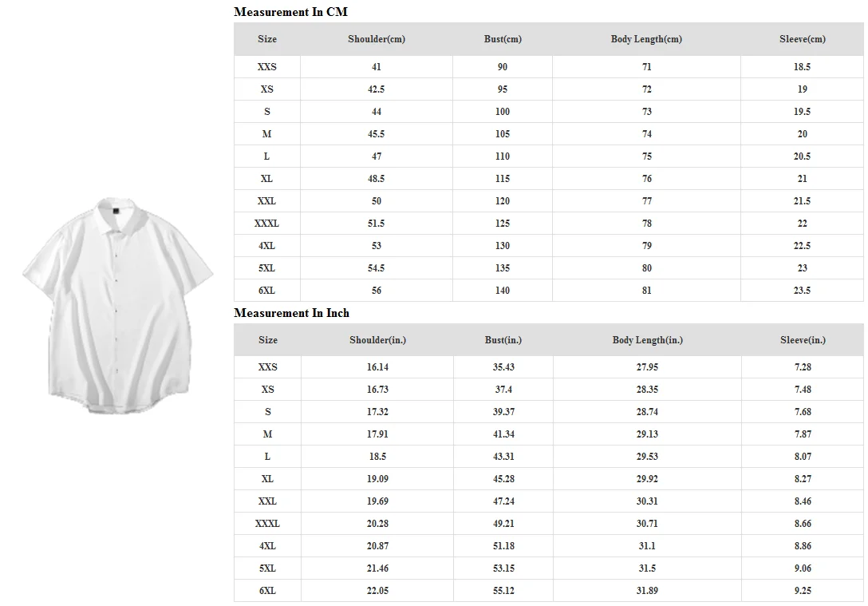This screenshot has height=606, width=868.
Task: Click the 110 bust value for L
Action: pyautogui.click(x=503, y=156)
